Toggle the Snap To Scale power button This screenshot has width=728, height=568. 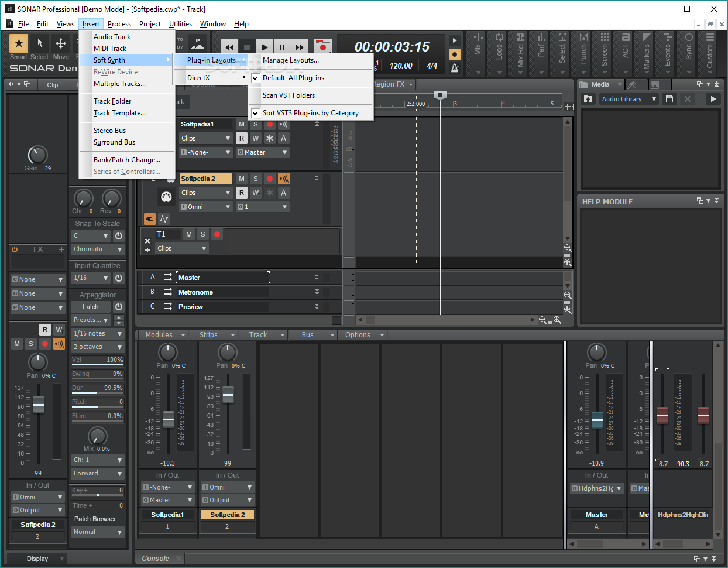click(119, 235)
